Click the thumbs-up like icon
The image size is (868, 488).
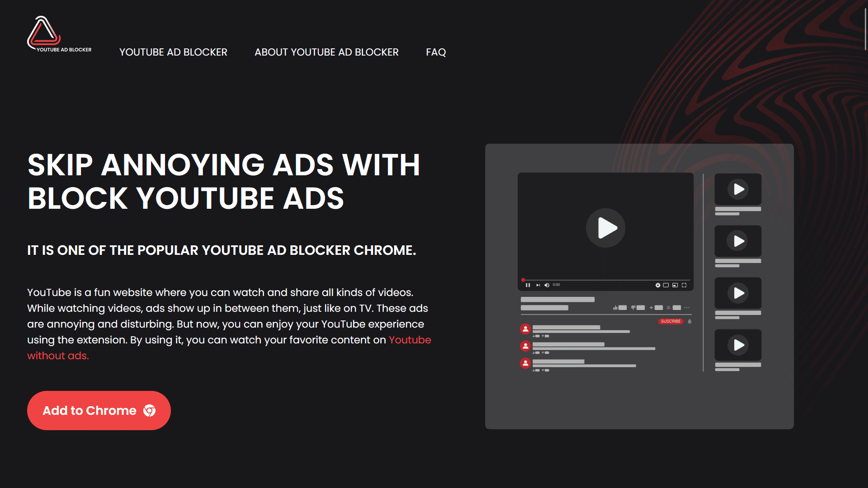(615, 307)
